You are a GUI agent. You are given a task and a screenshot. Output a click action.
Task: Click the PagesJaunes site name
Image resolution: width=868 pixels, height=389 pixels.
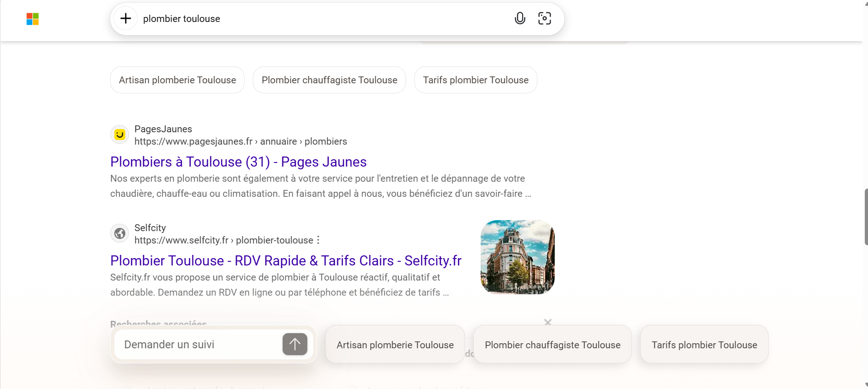(x=163, y=129)
